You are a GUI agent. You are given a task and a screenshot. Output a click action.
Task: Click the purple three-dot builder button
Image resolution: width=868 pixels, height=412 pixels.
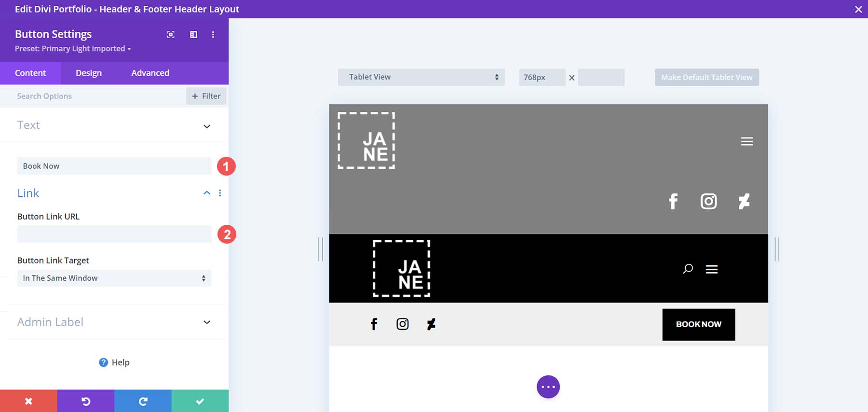548,387
